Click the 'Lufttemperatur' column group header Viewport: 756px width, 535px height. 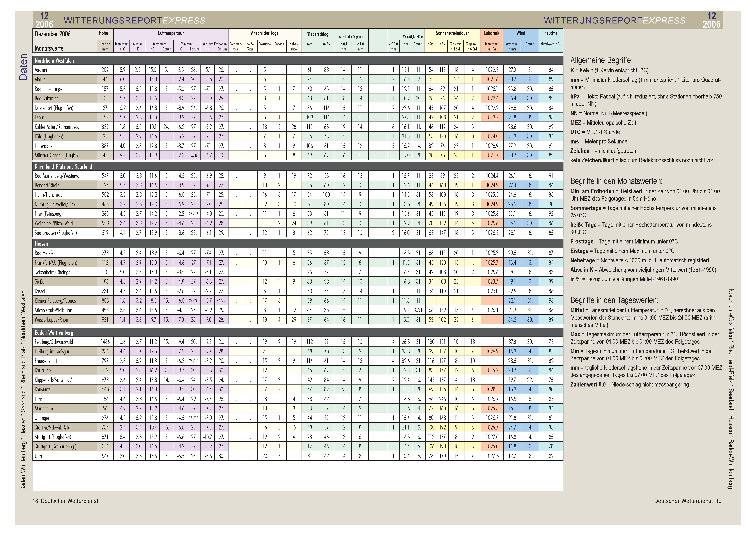pos(171,33)
